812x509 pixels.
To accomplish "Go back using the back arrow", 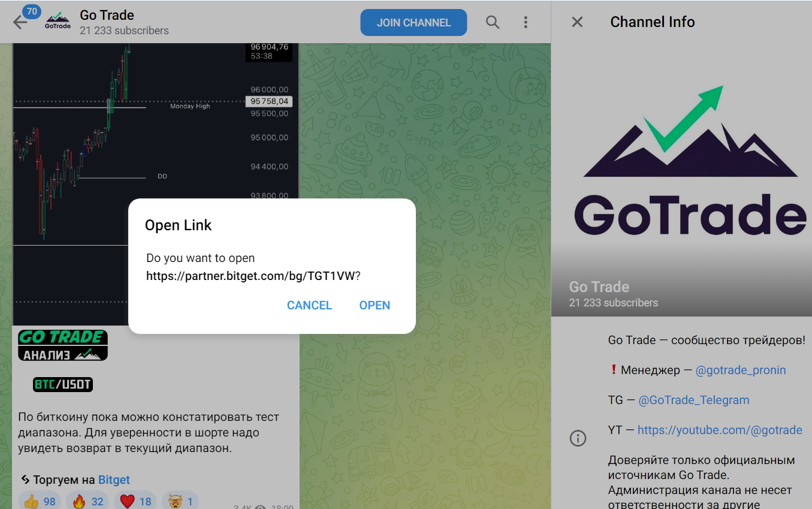I will (20, 23).
